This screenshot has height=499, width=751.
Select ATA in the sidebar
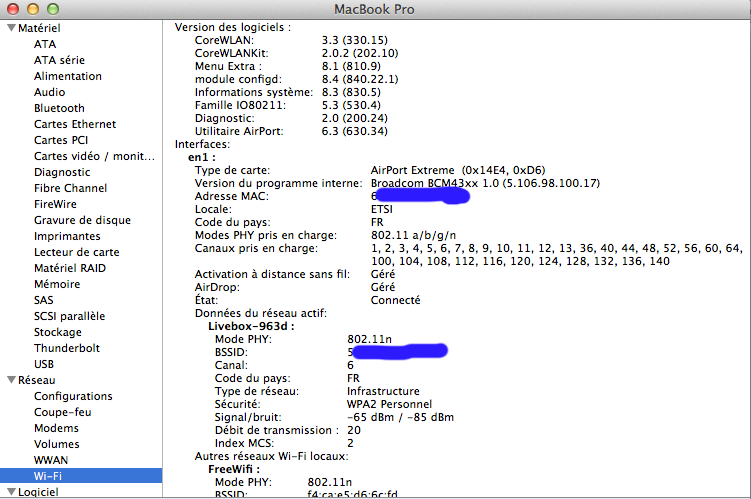pyautogui.click(x=45, y=44)
